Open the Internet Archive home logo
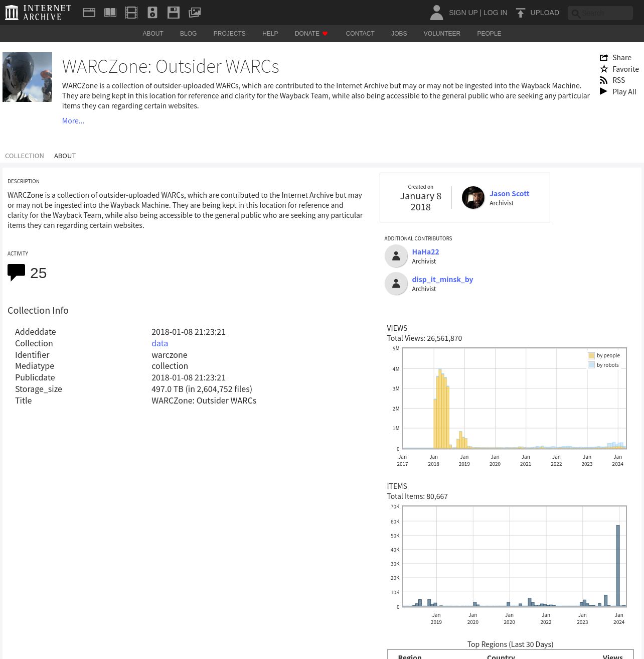This screenshot has width=644, height=659. coord(38,13)
